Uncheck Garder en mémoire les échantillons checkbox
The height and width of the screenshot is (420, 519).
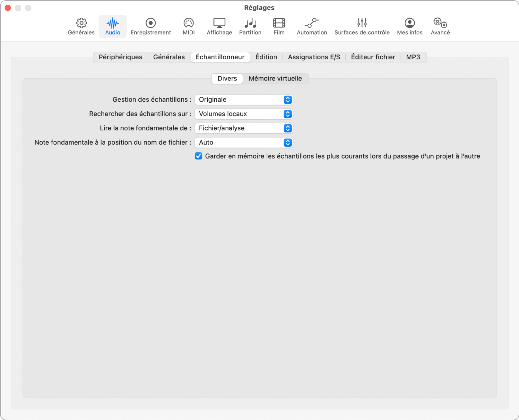pyautogui.click(x=198, y=156)
